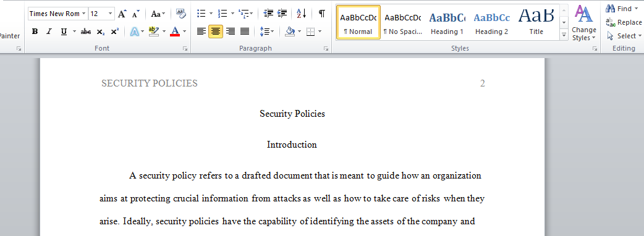The width and height of the screenshot is (644, 236).
Task: Expand highlight color dropdown arrow
Action: click(164, 31)
